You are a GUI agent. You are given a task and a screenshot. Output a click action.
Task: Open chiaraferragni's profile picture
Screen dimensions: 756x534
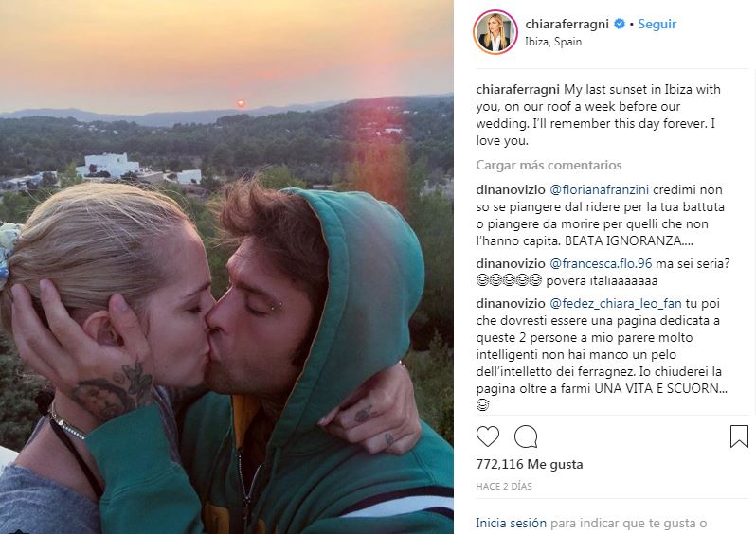495,32
